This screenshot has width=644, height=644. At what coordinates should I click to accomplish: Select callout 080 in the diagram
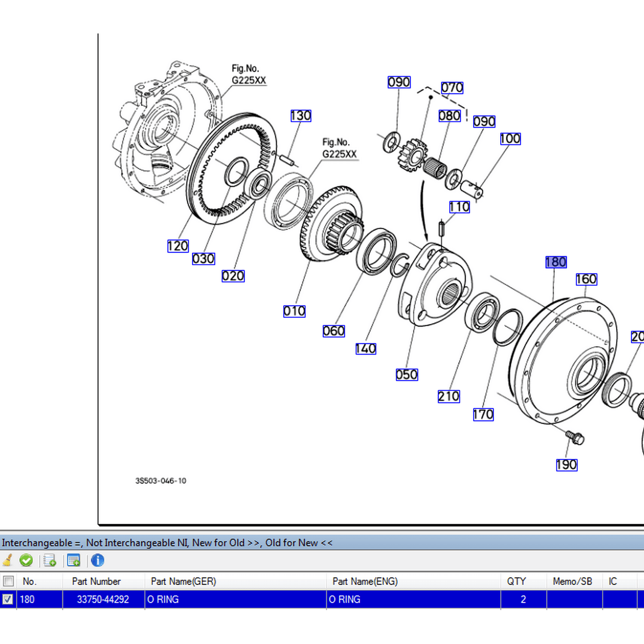click(x=450, y=116)
